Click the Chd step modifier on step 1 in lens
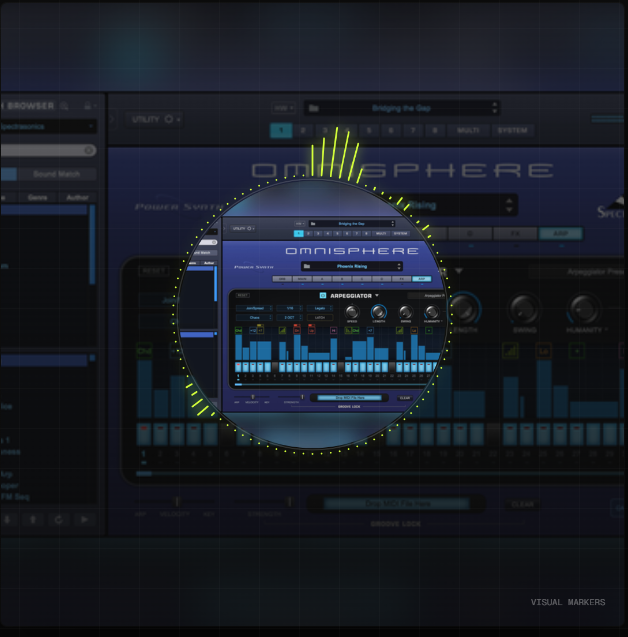 238,331
